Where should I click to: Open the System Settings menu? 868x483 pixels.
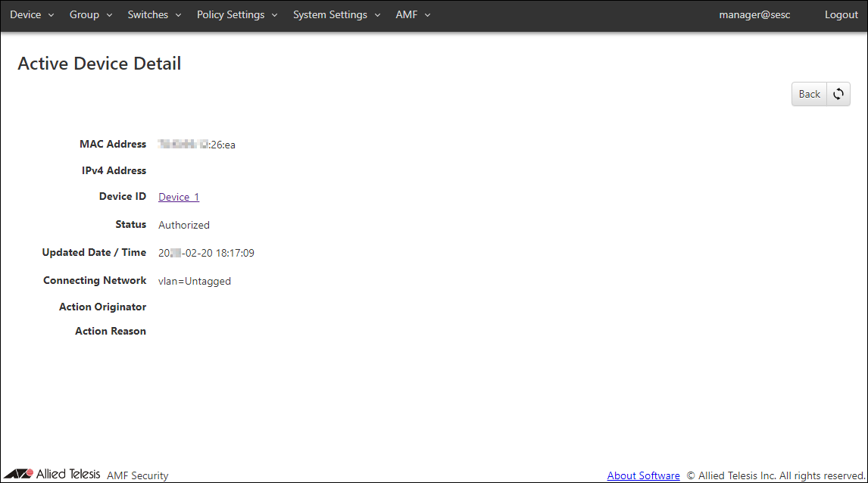[x=329, y=15]
